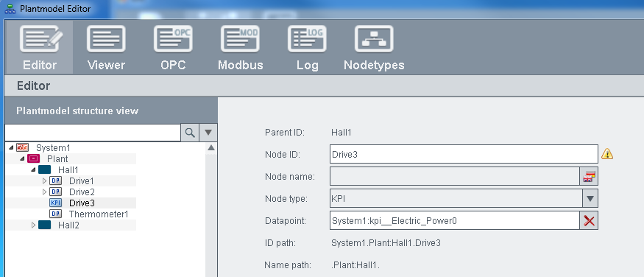The width and height of the screenshot is (644, 277).
Task: Open the Log view icon
Action: point(307,38)
